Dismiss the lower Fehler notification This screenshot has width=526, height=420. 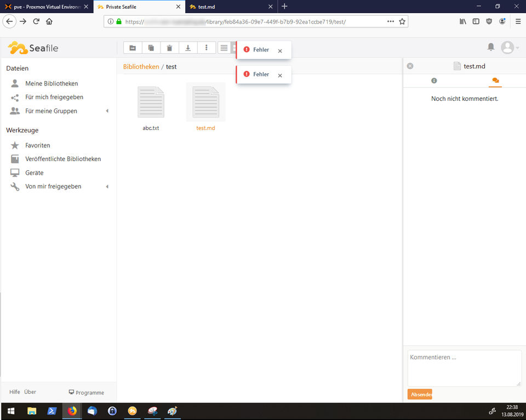(280, 76)
